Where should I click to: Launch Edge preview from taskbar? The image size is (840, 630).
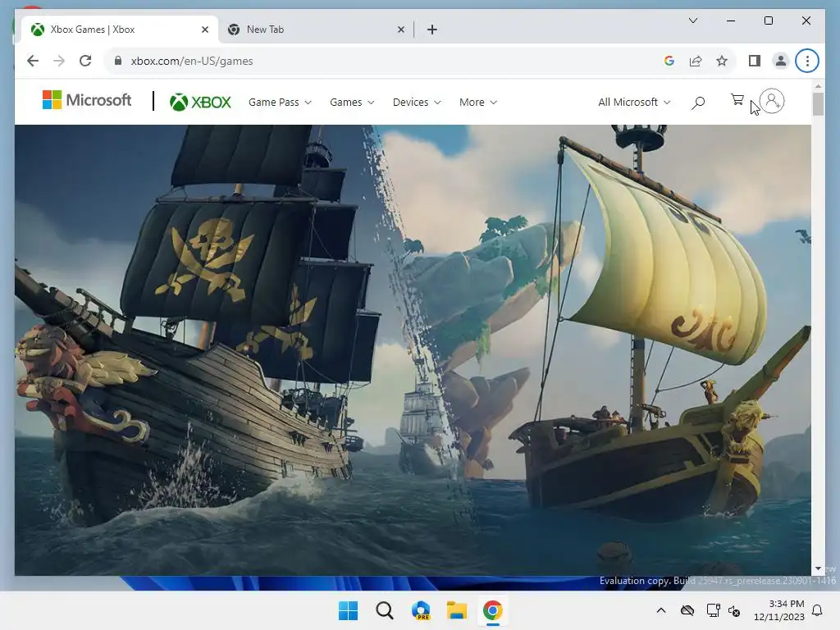click(x=421, y=610)
